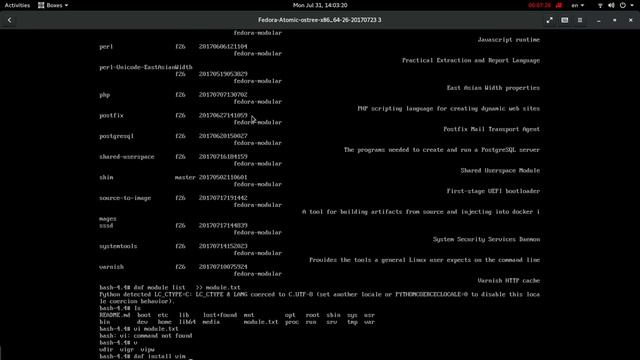
Task: Click version 20170606121104 of perl
Action: tap(223, 47)
